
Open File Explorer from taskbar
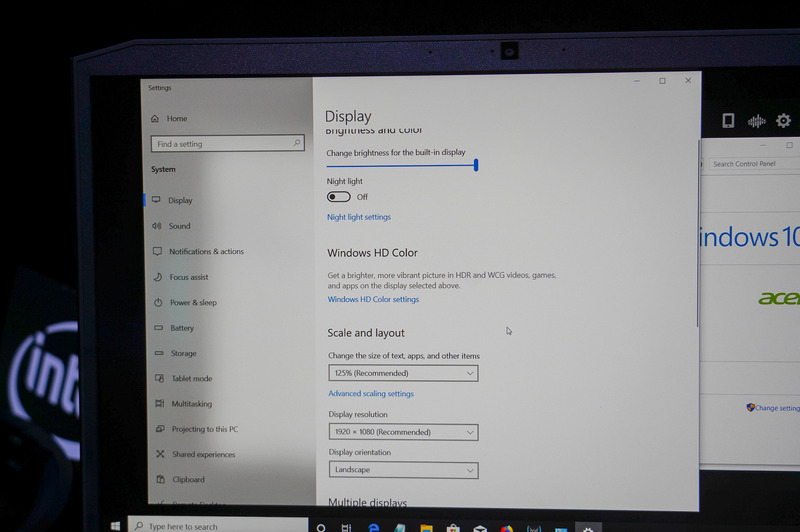(x=427, y=528)
